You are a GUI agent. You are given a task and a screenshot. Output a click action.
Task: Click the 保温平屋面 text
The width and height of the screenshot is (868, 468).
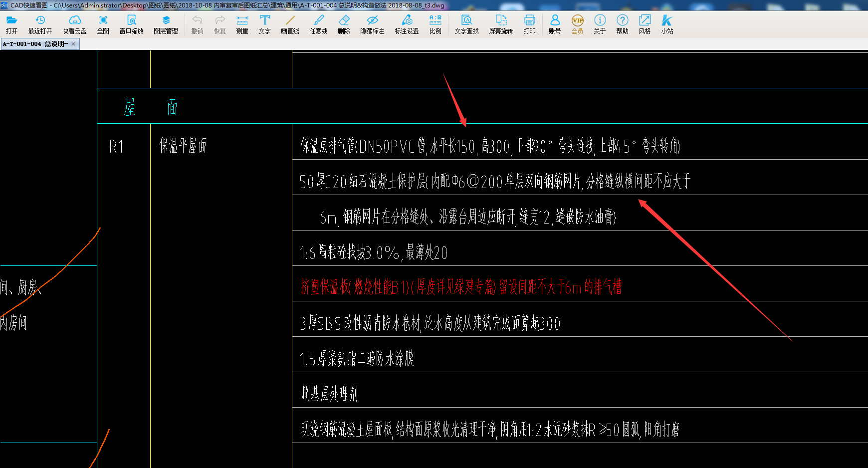pyautogui.click(x=183, y=146)
